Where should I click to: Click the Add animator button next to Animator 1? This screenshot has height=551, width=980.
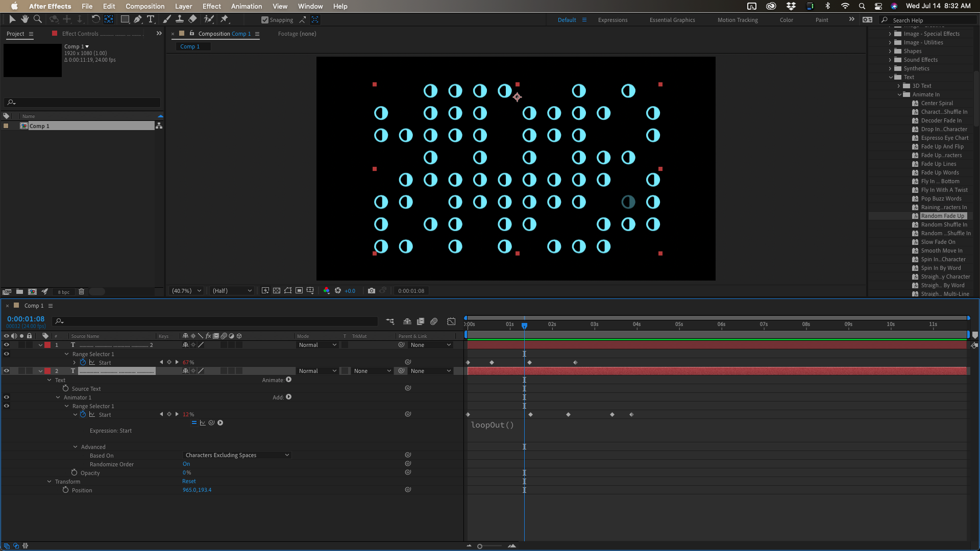tap(289, 397)
